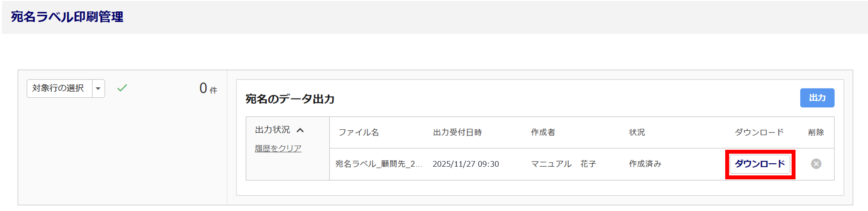Image resolution: width=868 pixels, height=211 pixels.
Task: Click the 出力受付日時 column header
Action: [457, 132]
